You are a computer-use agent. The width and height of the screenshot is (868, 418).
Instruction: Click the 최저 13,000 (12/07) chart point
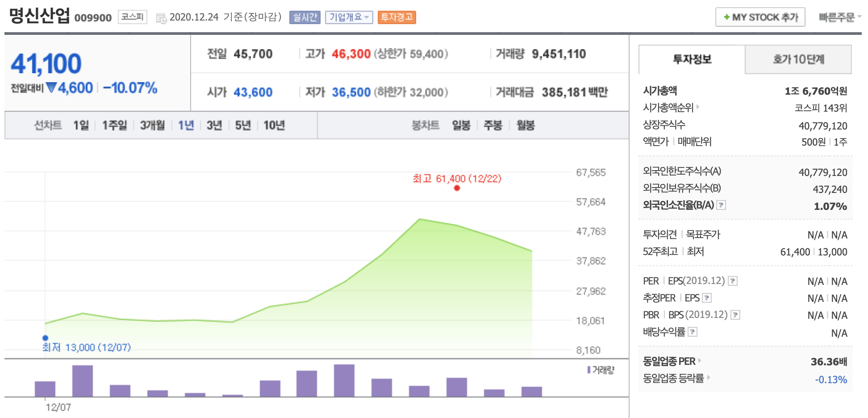pos(45,338)
